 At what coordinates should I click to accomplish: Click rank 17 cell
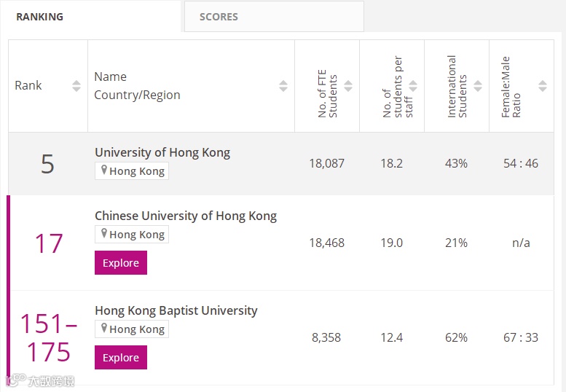tap(49, 243)
